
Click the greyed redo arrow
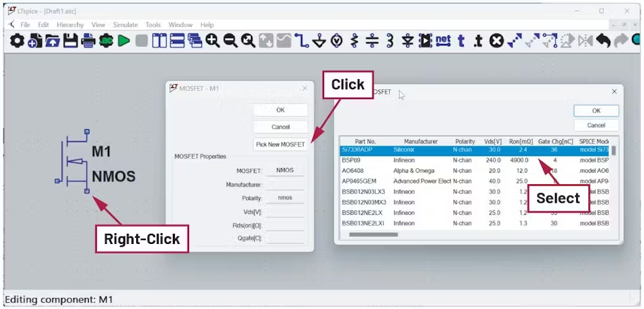[x=620, y=41]
